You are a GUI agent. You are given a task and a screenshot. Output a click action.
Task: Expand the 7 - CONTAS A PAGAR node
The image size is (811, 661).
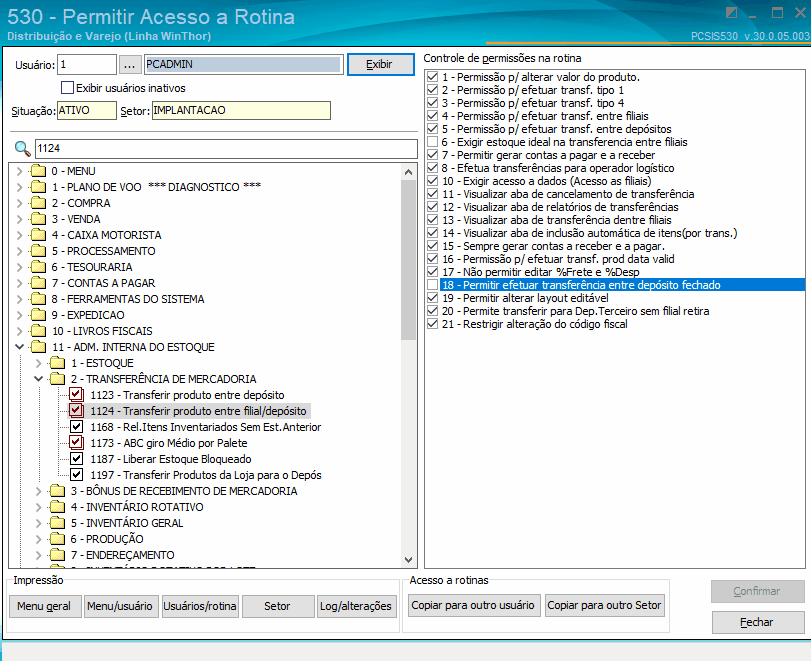[20, 283]
